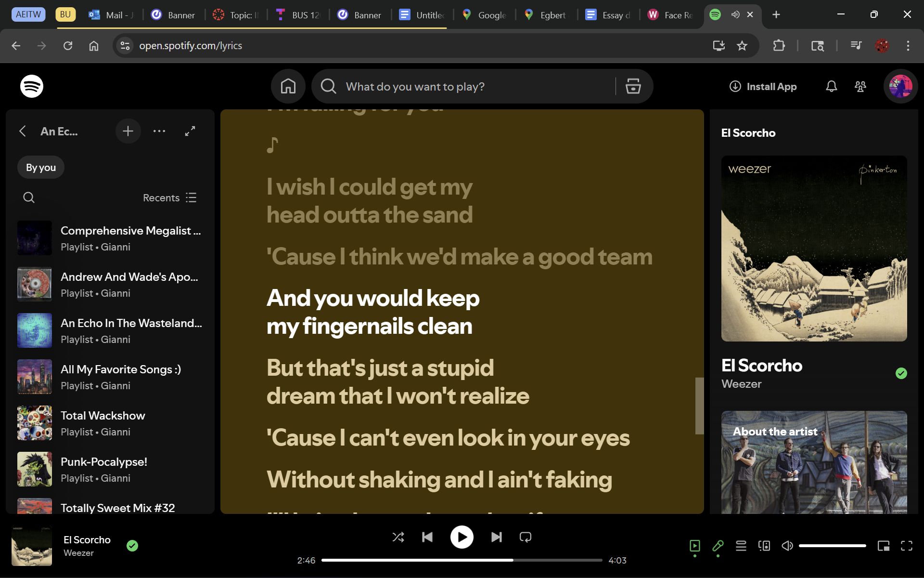Toggle shuffle playback
The image size is (924, 578).
(x=398, y=537)
